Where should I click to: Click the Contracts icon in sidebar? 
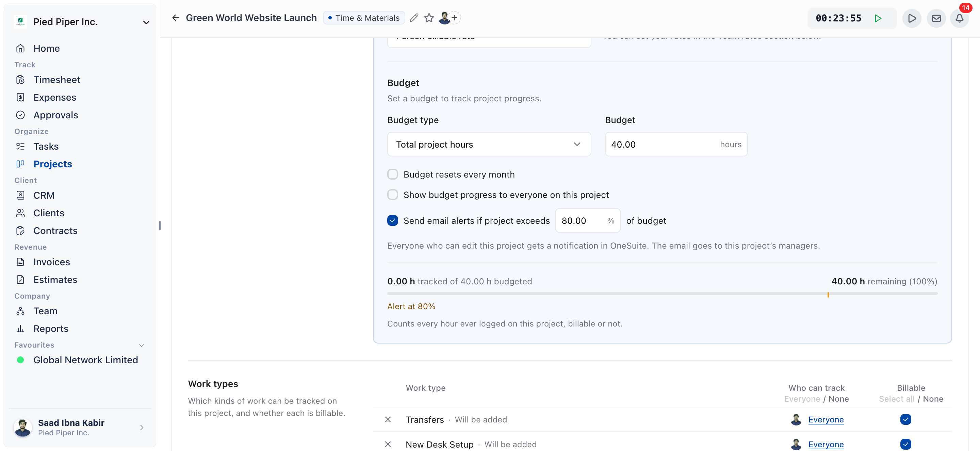click(x=20, y=231)
